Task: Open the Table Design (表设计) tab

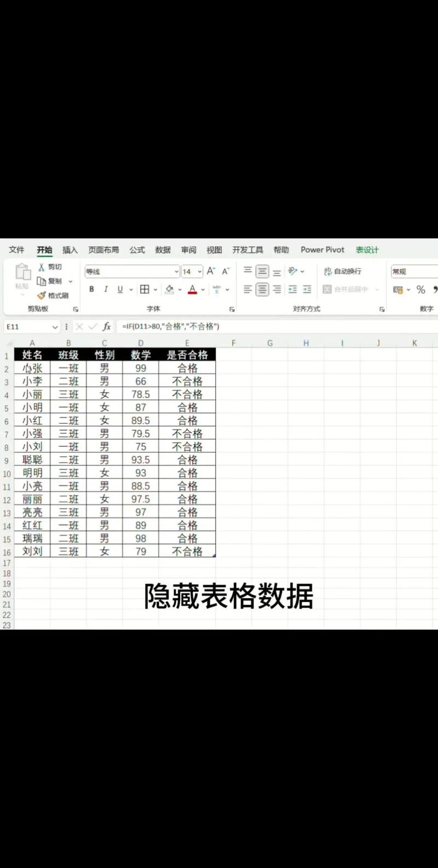Action: pos(367,250)
